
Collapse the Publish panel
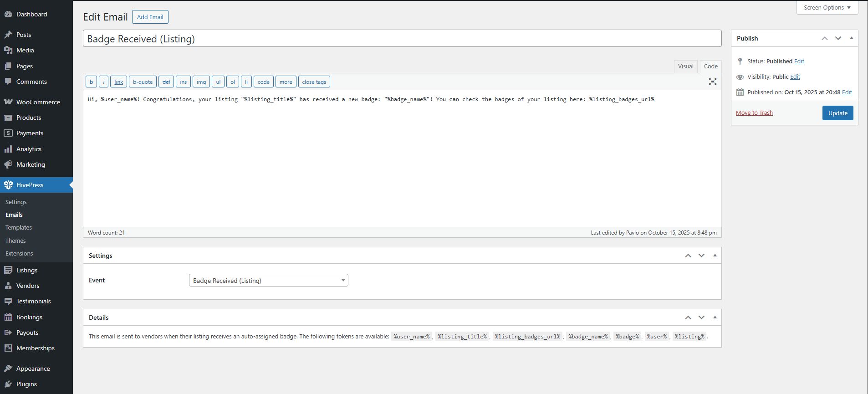(x=852, y=38)
